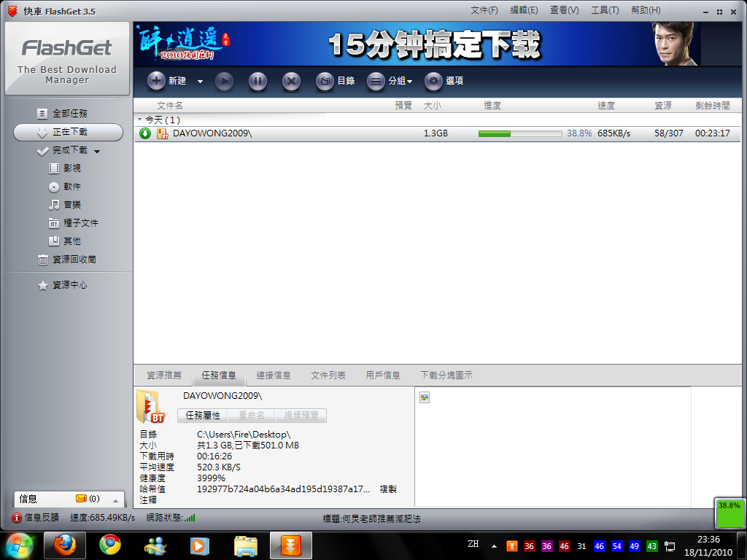Switch to the 任務信息 tab
Image resolution: width=747 pixels, height=560 pixels.
click(x=219, y=376)
